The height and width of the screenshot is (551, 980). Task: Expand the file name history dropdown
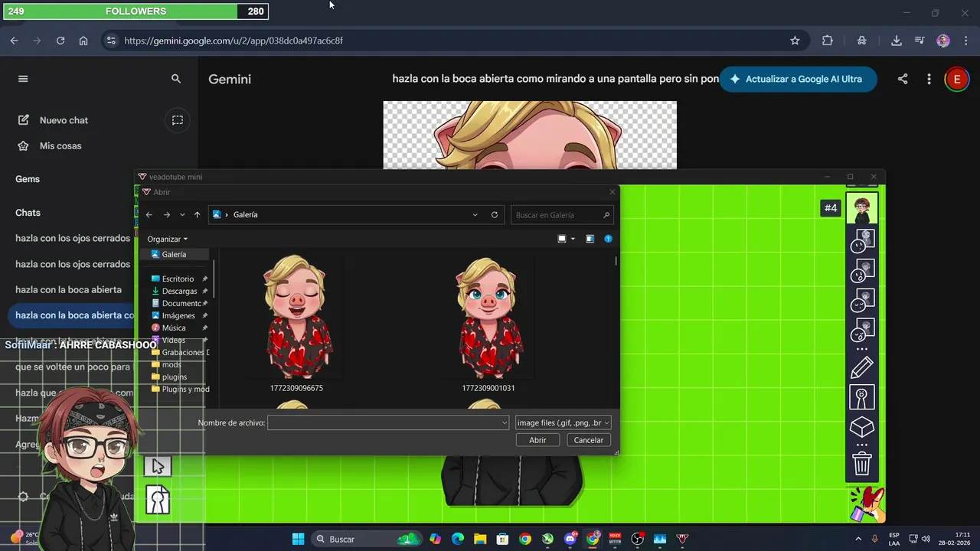(505, 422)
